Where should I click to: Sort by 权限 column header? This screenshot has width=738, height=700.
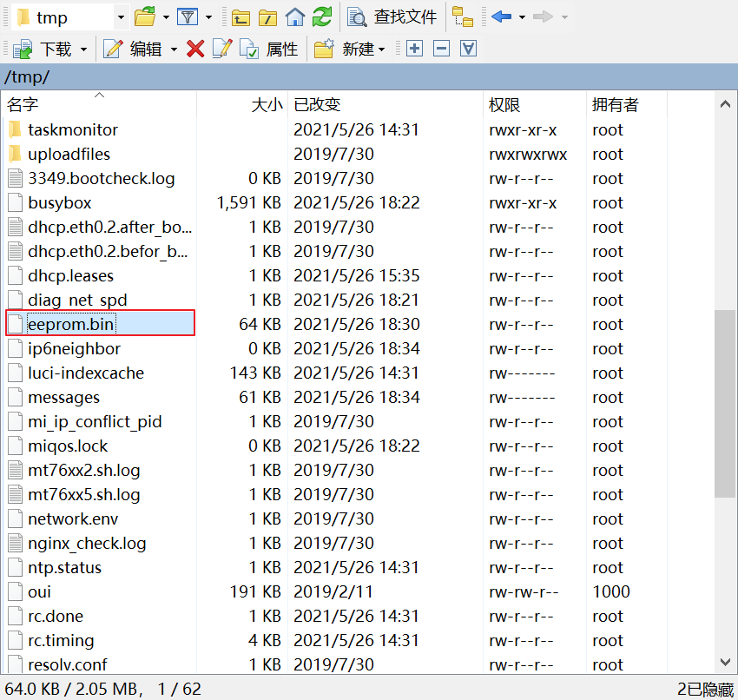[x=535, y=104]
